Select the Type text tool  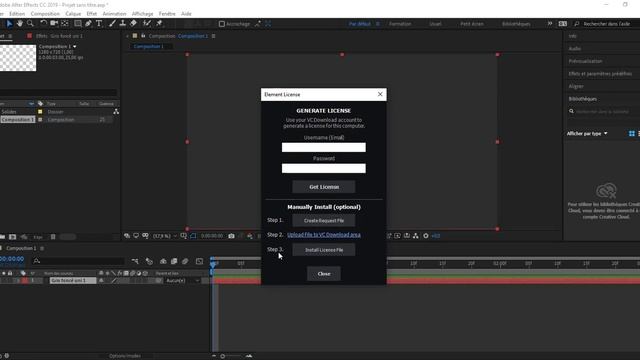point(99,24)
